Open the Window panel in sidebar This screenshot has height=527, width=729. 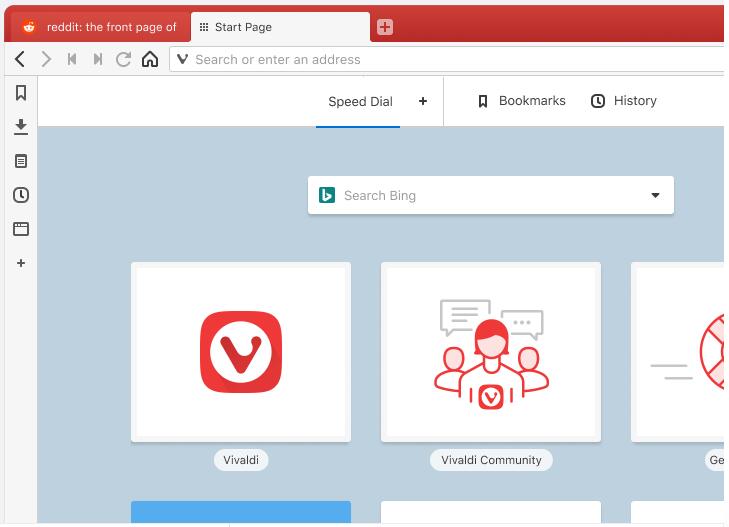[21, 229]
